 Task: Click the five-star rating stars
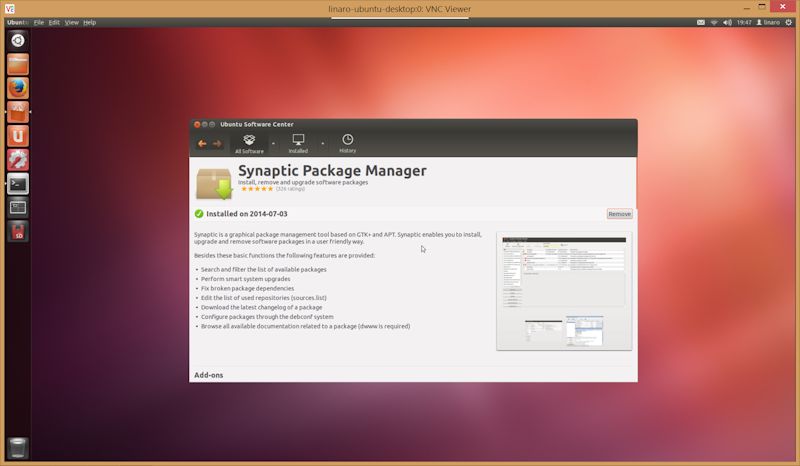(x=257, y=189)
